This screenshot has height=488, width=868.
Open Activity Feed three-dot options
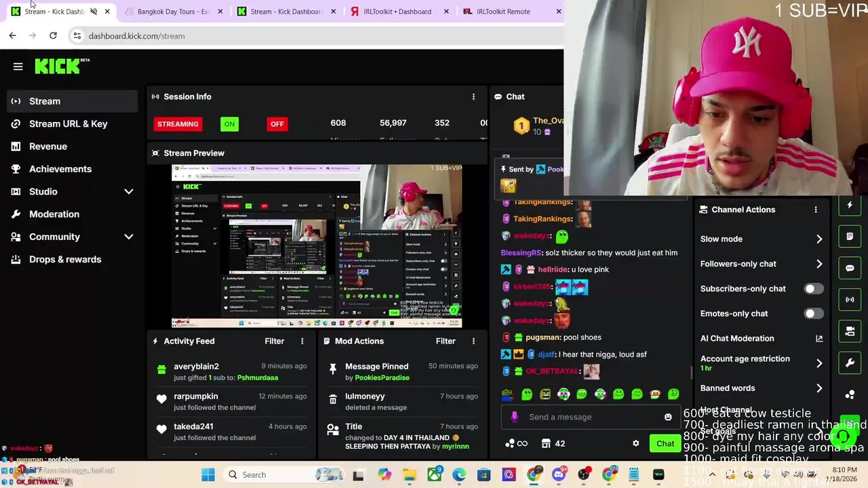point(302,341)
